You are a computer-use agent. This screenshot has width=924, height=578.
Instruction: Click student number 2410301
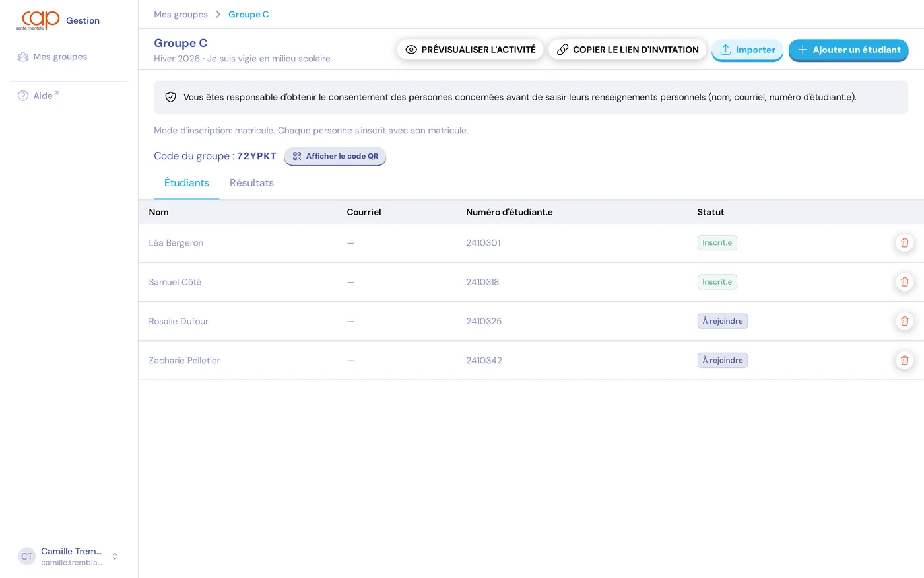pyautogui.click(x=483, y=243)
